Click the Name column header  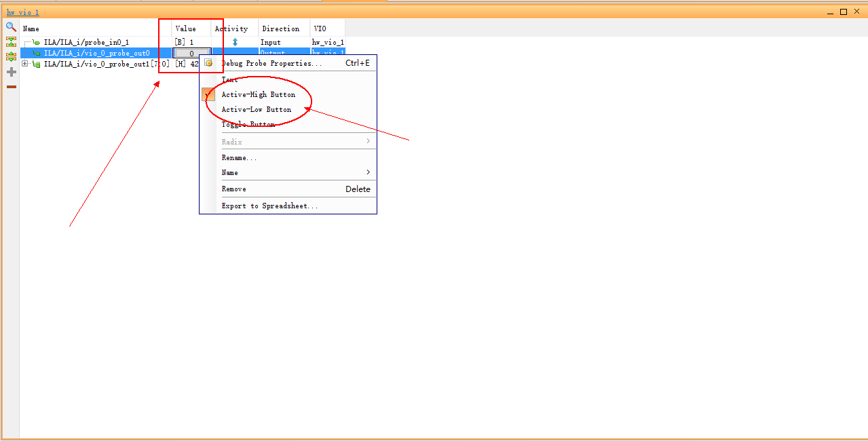tap(96, 28)
